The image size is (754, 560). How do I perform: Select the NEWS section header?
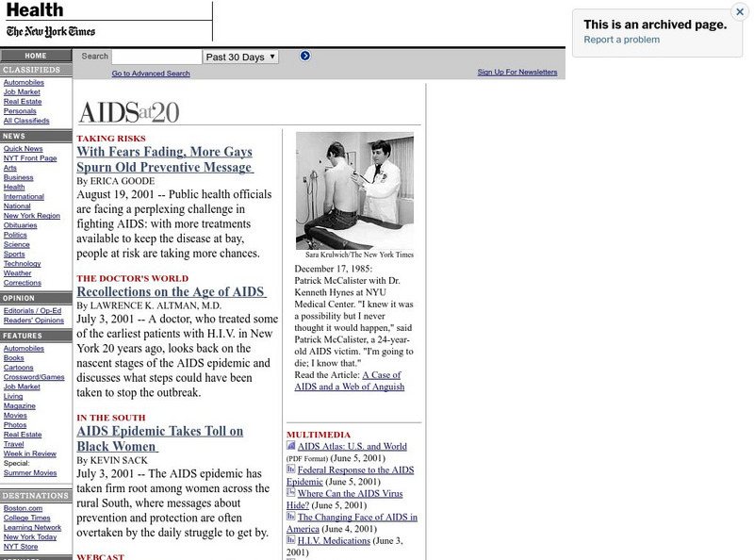pos(36,136)
